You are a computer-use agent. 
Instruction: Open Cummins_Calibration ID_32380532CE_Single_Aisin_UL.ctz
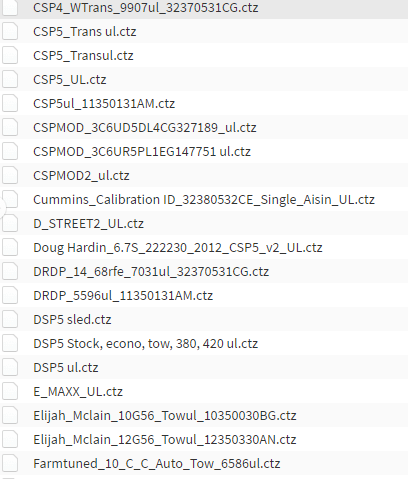(x=204, y=200)
